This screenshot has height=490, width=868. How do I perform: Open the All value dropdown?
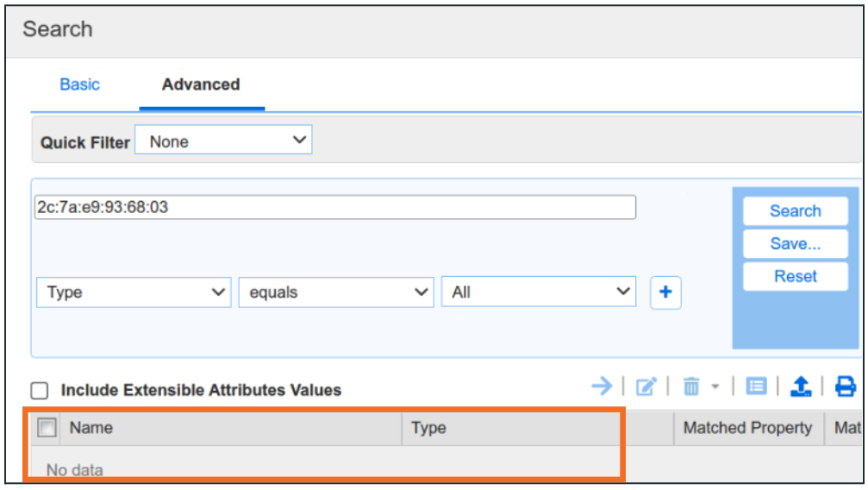coord(538,292)
